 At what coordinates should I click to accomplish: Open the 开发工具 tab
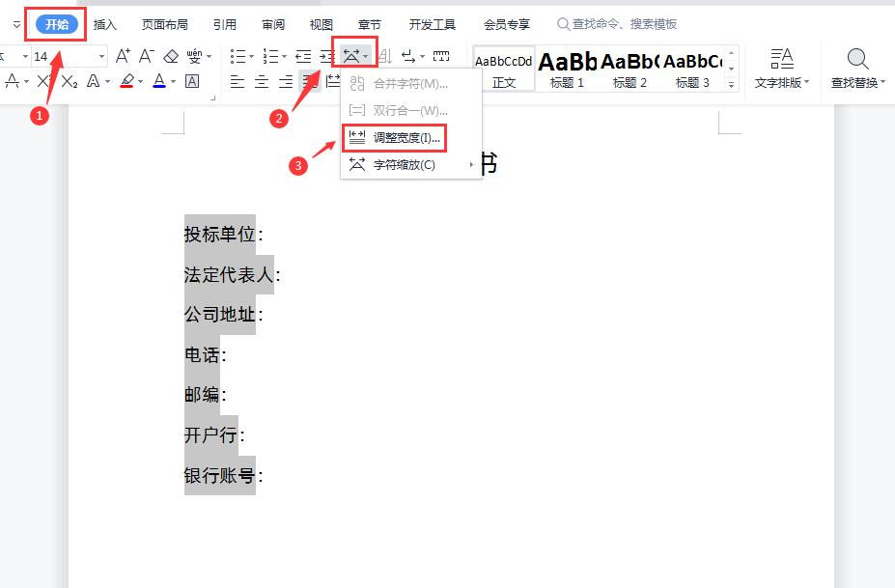click(x=433, y=24)
